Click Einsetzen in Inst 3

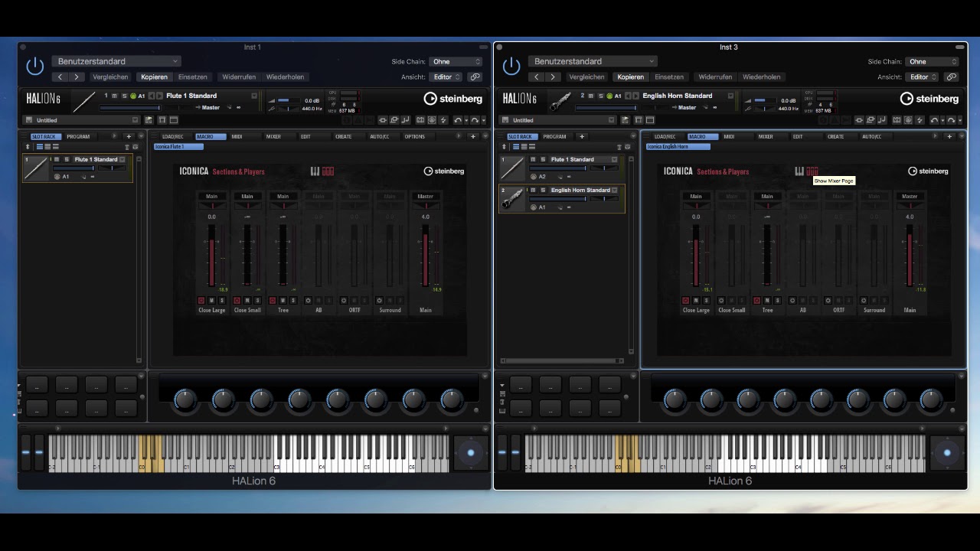pos(669,77)
